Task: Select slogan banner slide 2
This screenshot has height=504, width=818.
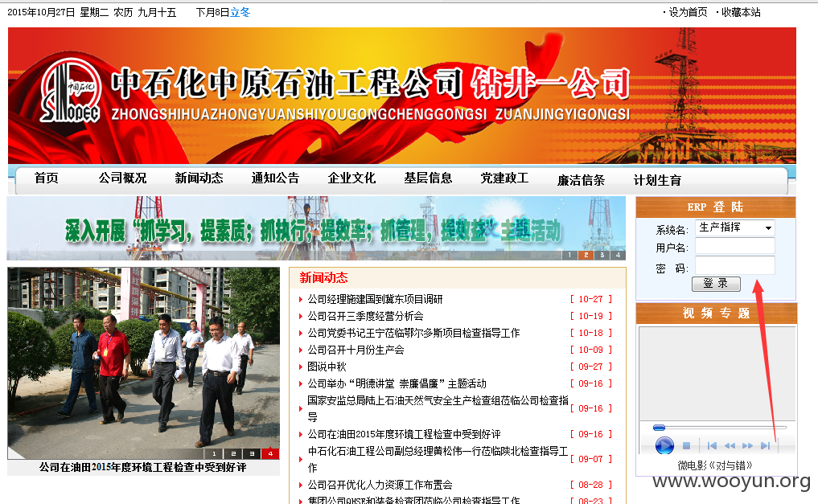Action: [586, 255]
